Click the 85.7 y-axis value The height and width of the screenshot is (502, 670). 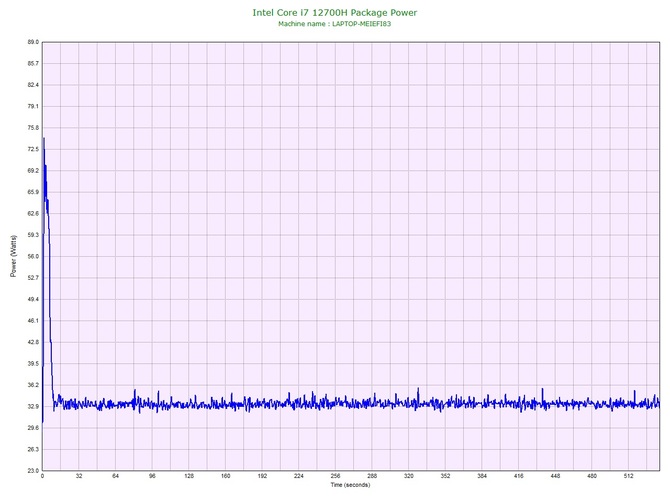coord(33,64)
